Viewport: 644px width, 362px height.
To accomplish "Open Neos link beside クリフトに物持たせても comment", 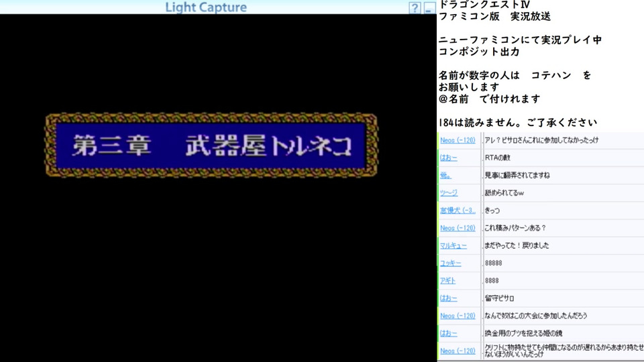I will click(x=458, y=351).
